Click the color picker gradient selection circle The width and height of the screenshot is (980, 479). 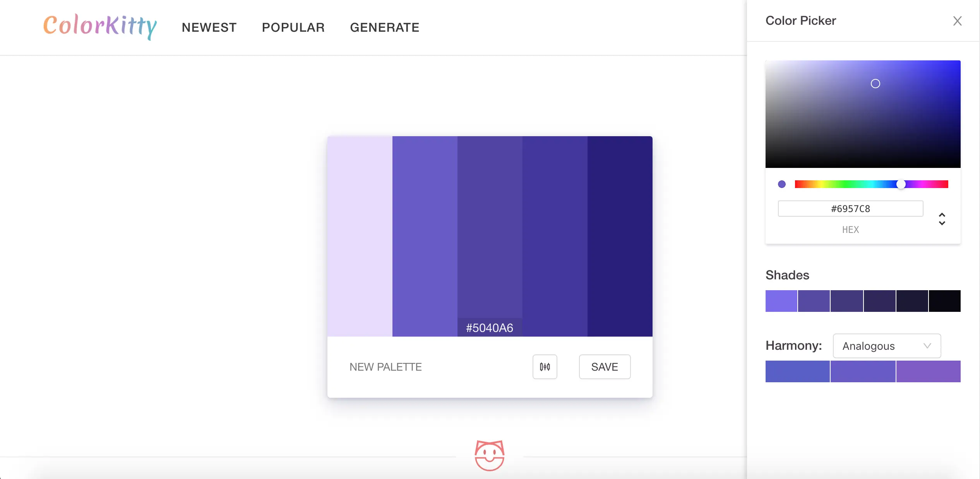(x=876, y=83)
